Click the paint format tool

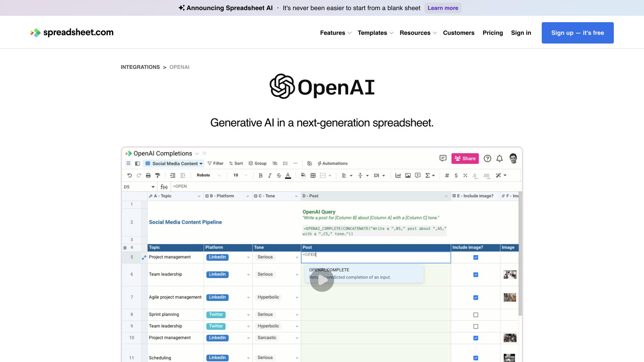(x=158, y=175)
